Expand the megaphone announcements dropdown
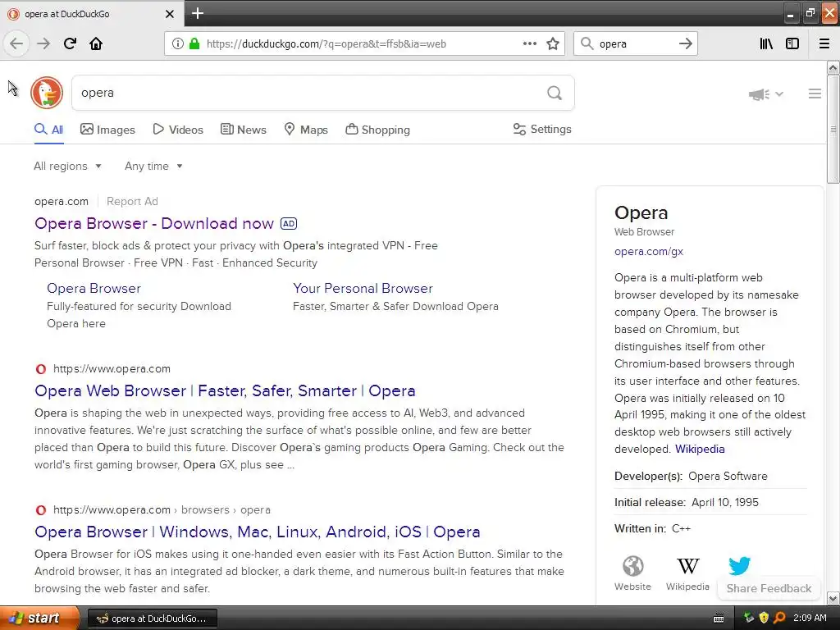 pos(766,94)
